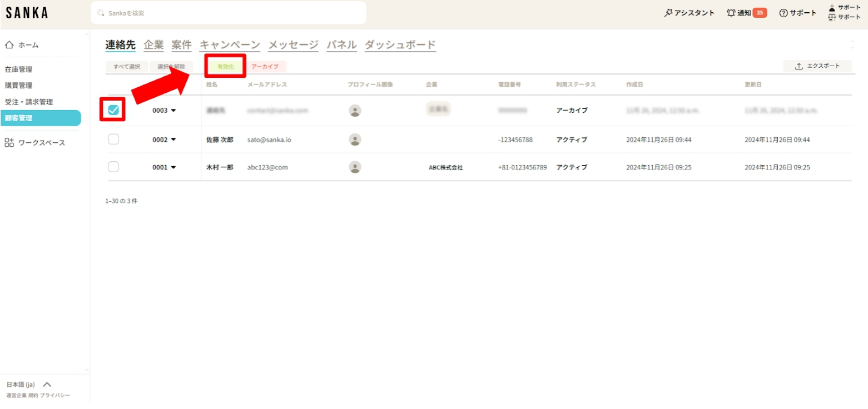This screenshot has height=409, width=868.
Task: Check the checkbox for contact 0002
Action: coord(113,139)
